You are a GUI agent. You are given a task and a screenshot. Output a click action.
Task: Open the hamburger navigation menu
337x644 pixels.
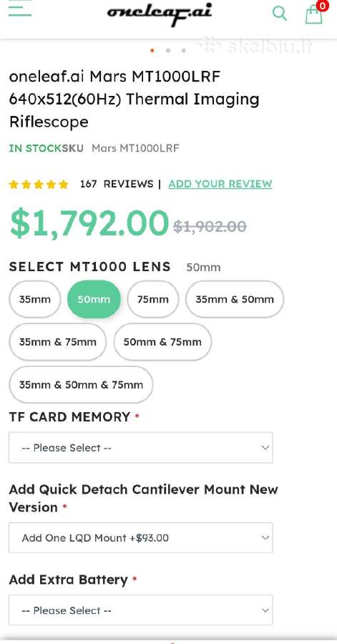20,8
